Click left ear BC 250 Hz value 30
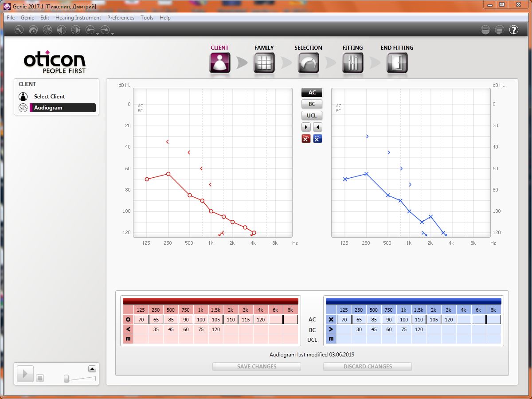 (x=359, y=329)
